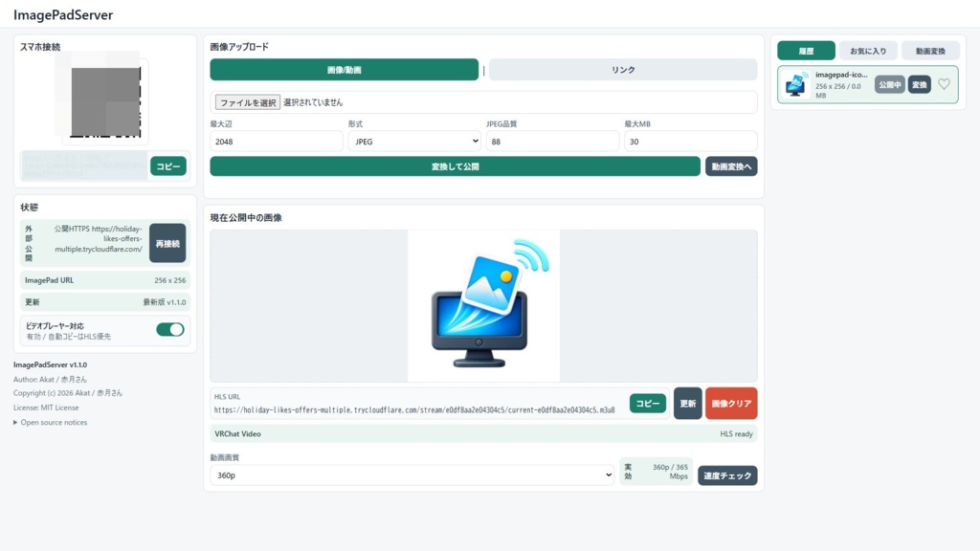Select the 履歴 tab

[x=806, y=51]
